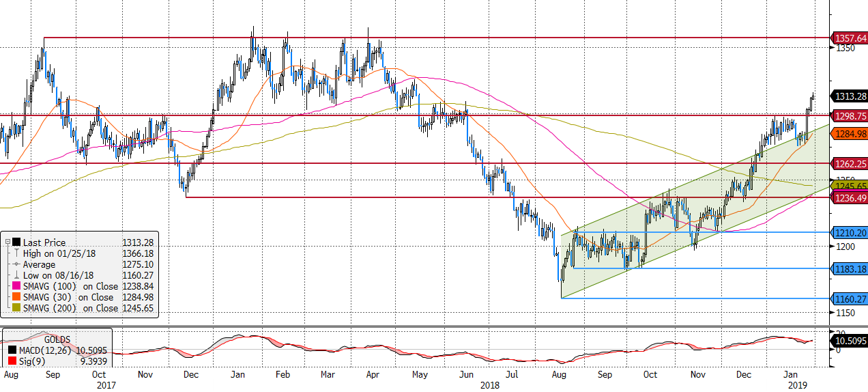Image resolution: width=868 pixels, height=392 pixels.
Task: Click the 'Jun' date axis label
Action: (467, 375)
